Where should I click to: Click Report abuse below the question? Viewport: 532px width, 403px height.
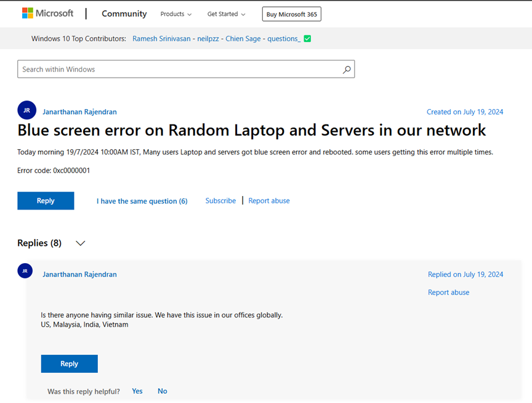point(268,201)
